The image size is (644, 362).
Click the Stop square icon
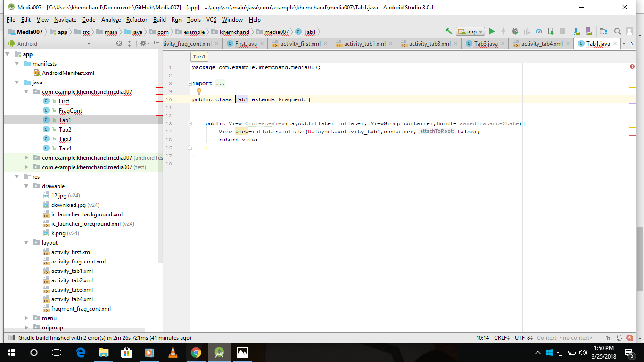pos(562,32)
